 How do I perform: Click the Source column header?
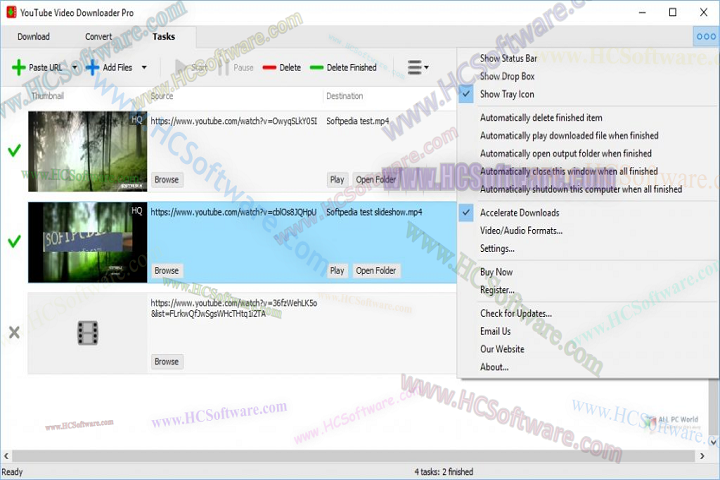(x=162, y=96)
